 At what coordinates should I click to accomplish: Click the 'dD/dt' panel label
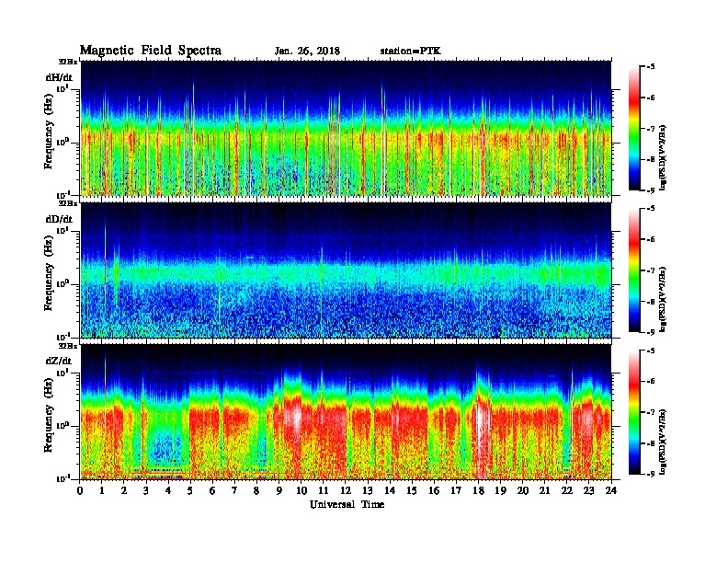click(59, 219)
